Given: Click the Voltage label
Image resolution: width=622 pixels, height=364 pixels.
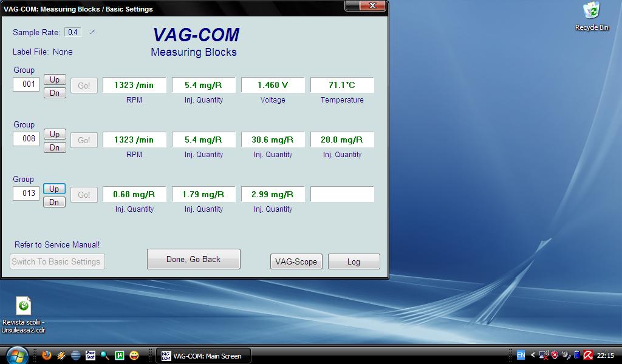Looking at the screenshot, I should (273, 100).
